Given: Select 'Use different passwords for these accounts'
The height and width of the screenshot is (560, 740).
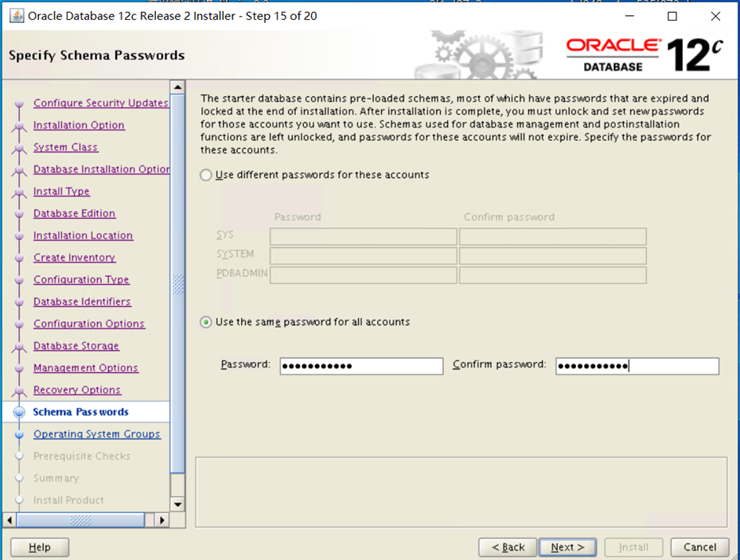Looking at the screenshot, I should (207, 175).
